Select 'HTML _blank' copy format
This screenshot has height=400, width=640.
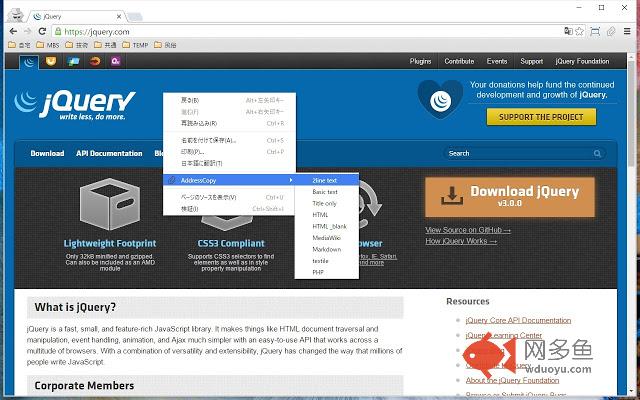click(x=327, y=226)
